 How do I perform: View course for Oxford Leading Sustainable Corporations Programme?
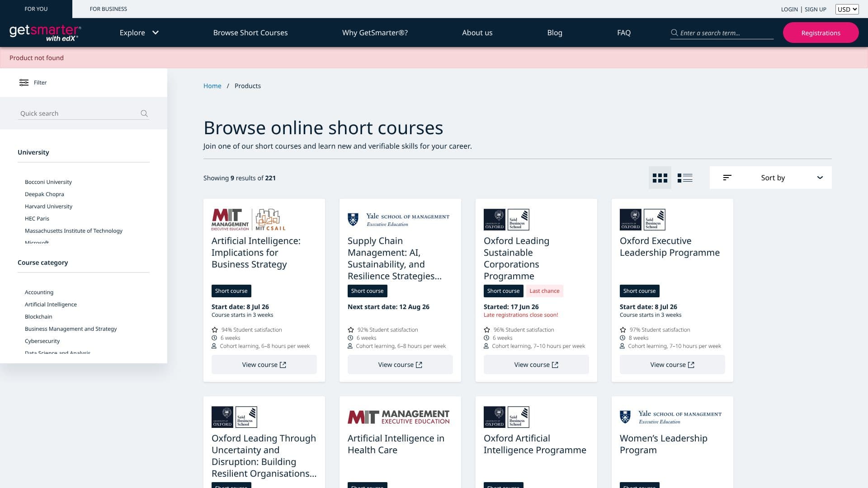536,365
